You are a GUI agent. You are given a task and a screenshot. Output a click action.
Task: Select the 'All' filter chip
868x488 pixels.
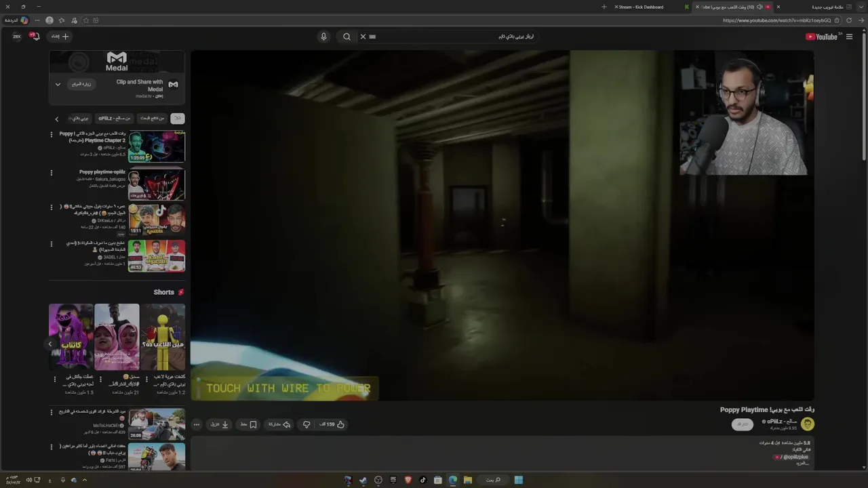(178, 119)
